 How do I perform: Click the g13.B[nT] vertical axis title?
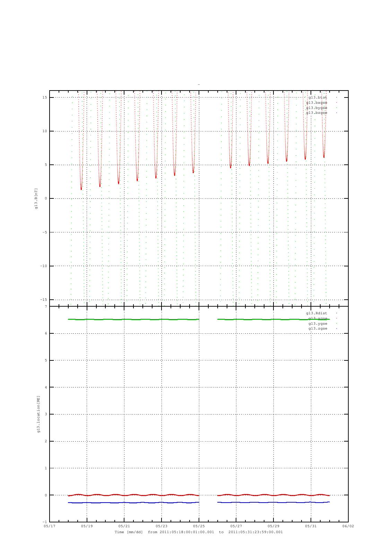[x=36, y=198]
